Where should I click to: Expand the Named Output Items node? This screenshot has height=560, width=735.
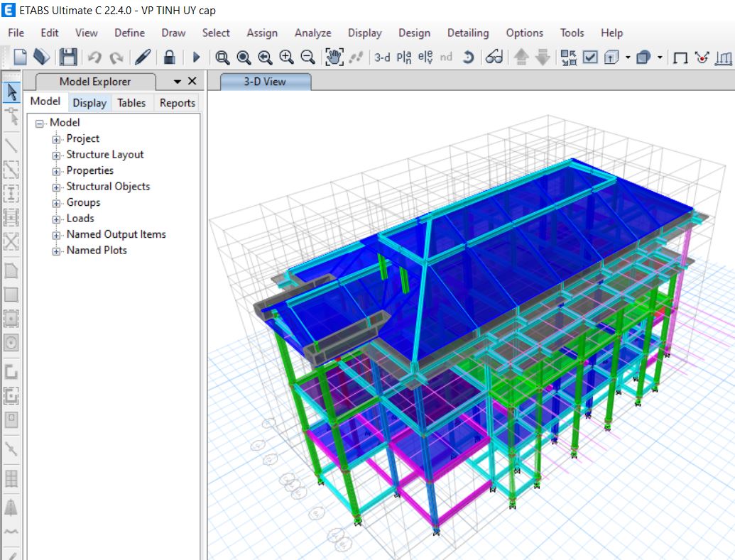pyautogui.click(x=56, y=235)
